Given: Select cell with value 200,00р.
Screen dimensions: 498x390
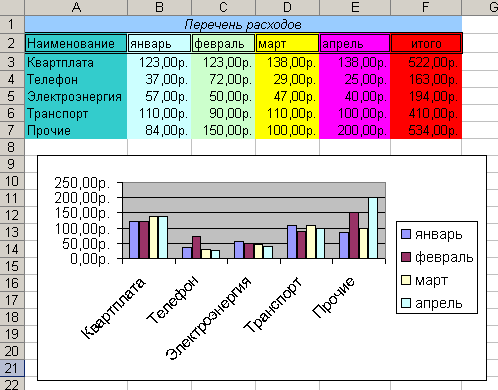Looking at the screenshot, I should (355, 130).
